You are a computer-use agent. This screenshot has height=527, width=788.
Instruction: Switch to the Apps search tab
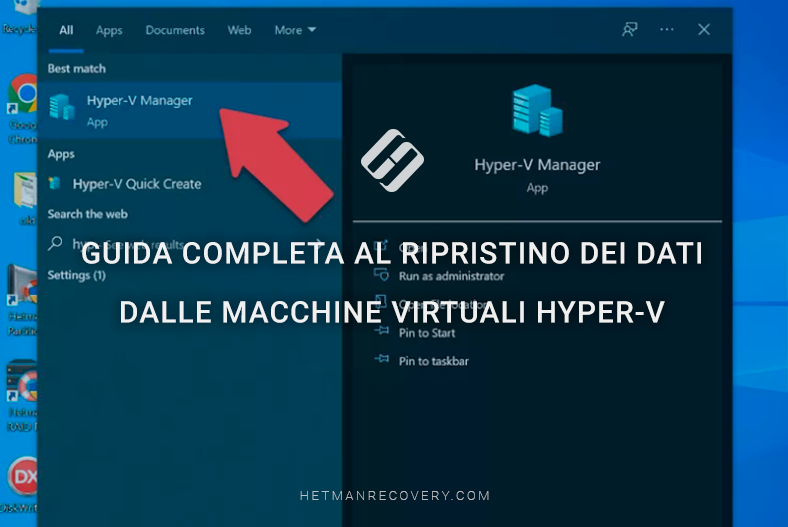pos(109,31)
